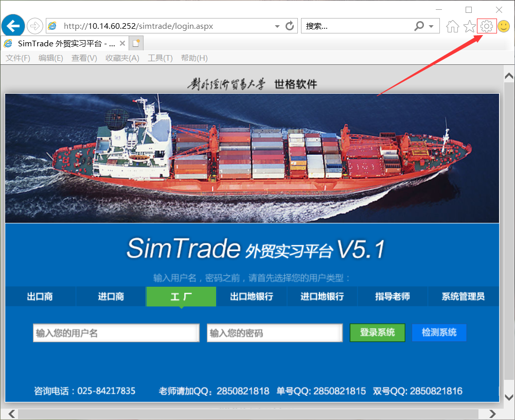Open a new tab button

136,43
